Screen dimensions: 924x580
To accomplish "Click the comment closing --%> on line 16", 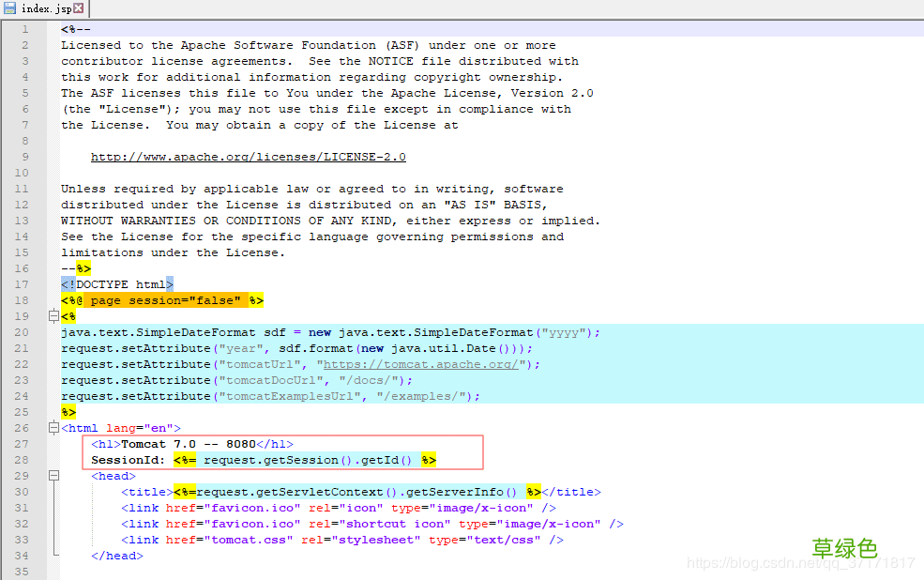I will [x=76, y=268].
